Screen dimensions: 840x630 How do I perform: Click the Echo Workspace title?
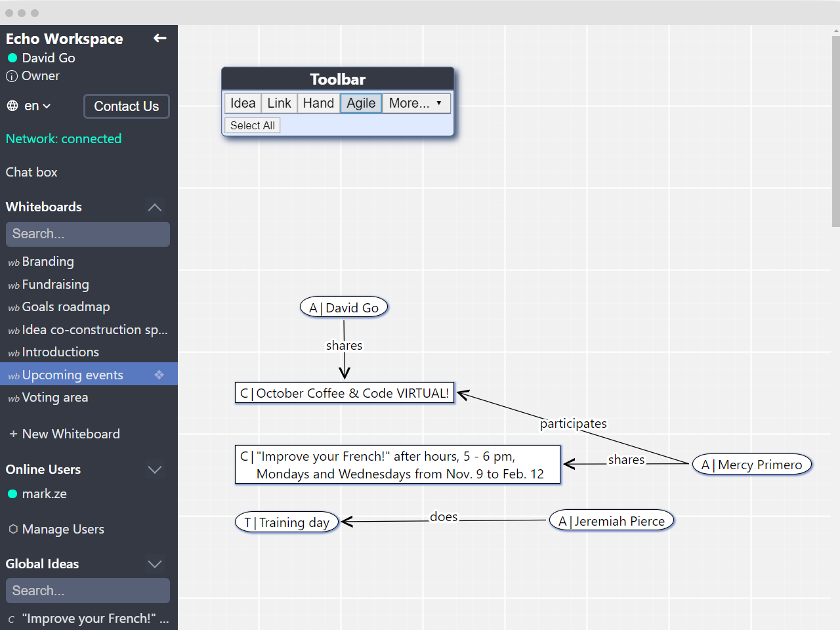point(64,39)
